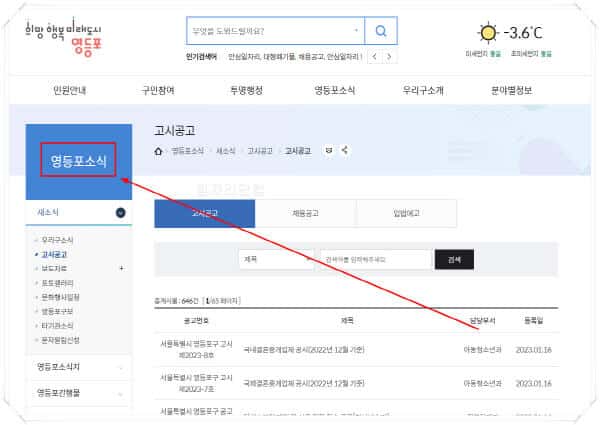Click the -3.6°C temperature reading
Image resolution: width=600 pixels, height=425 pixels.
523,33
